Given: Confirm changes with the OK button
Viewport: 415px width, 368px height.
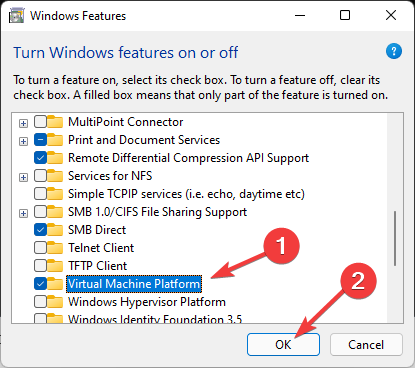Looking at the screenshot, I should click(x=283, y=344).
